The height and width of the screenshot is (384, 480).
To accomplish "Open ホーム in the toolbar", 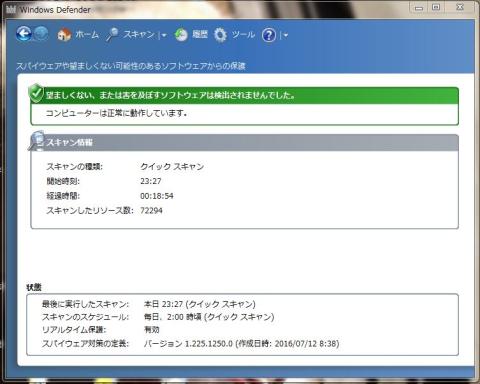I will tap(87, 34).
